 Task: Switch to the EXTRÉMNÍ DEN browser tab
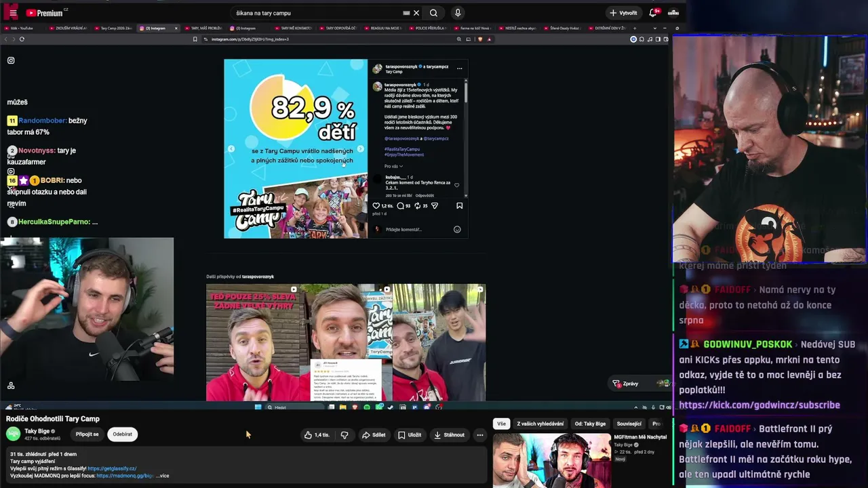click(608, 28)
